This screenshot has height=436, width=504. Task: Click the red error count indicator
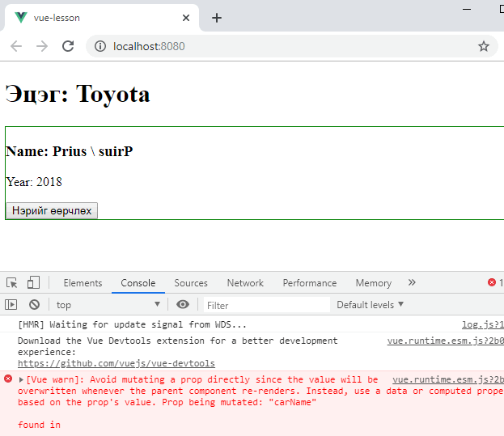click(x=495, y=282)
